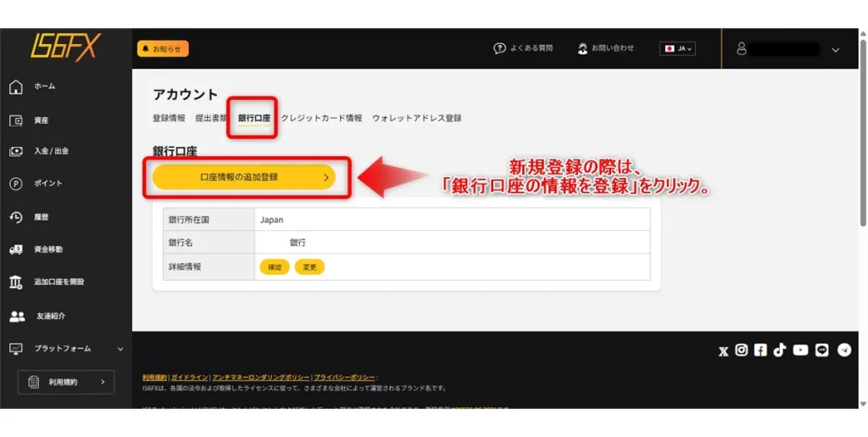Open the ホーム home sidebar icon
This screenshot has height=437, width=868.
click(x=16, y=87)
